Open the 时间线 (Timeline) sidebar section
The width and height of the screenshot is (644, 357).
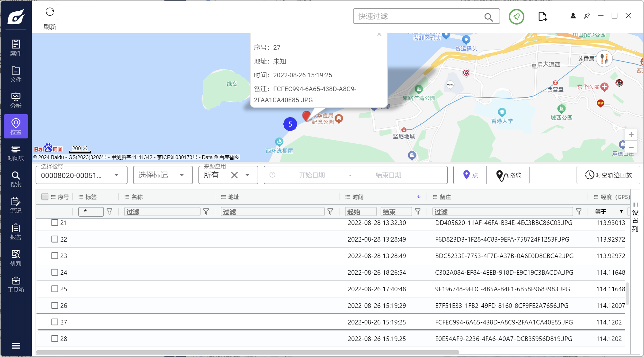click(x=16, y=153)
